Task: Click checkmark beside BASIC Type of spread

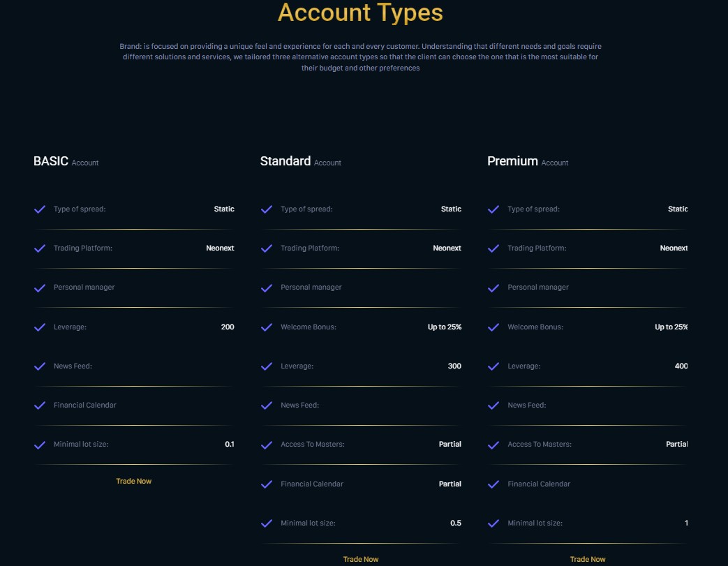Action: pos(40,209)
